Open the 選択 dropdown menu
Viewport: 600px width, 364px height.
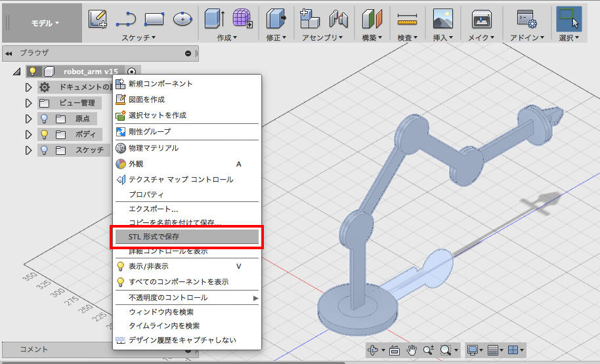point(569,37)
